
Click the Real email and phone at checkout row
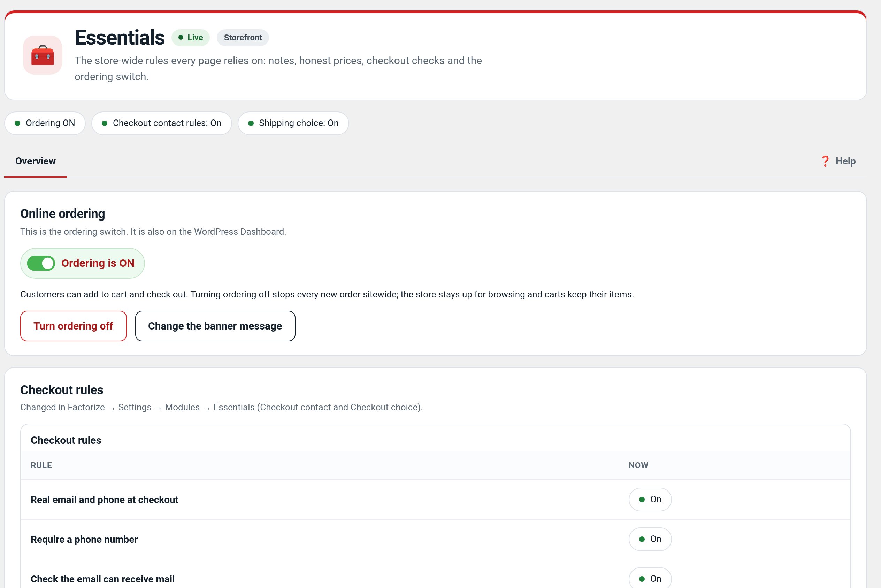click(435, 500)
